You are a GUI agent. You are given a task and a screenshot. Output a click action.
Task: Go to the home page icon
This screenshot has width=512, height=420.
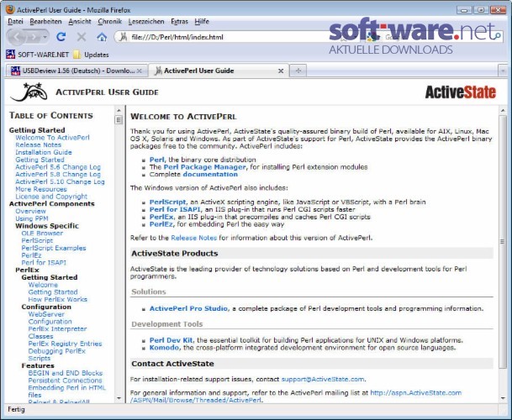(x=102, y=37)
